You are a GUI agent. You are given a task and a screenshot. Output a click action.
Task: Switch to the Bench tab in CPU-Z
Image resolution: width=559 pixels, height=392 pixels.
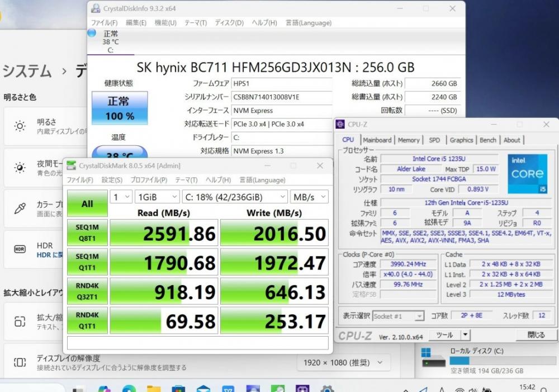[x=487, y=140]
